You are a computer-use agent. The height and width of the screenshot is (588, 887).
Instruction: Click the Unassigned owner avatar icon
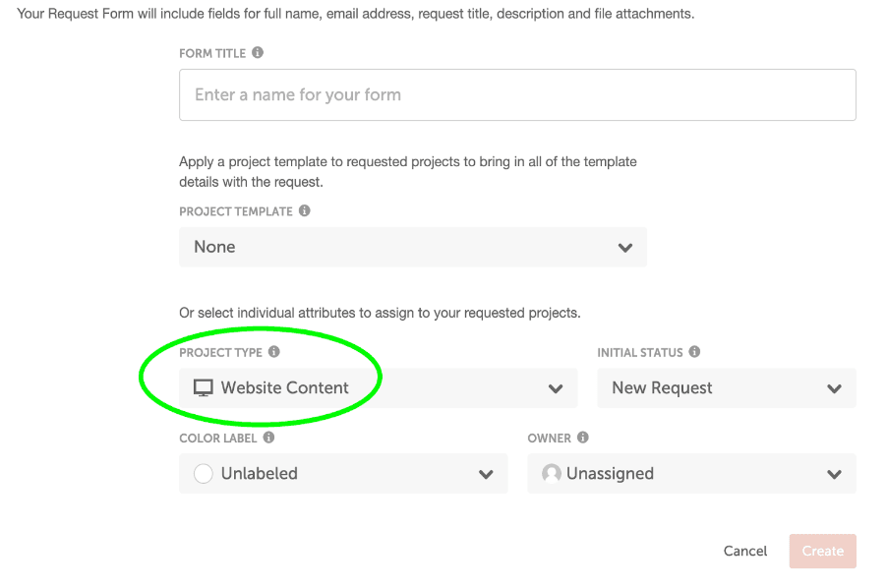551,473
